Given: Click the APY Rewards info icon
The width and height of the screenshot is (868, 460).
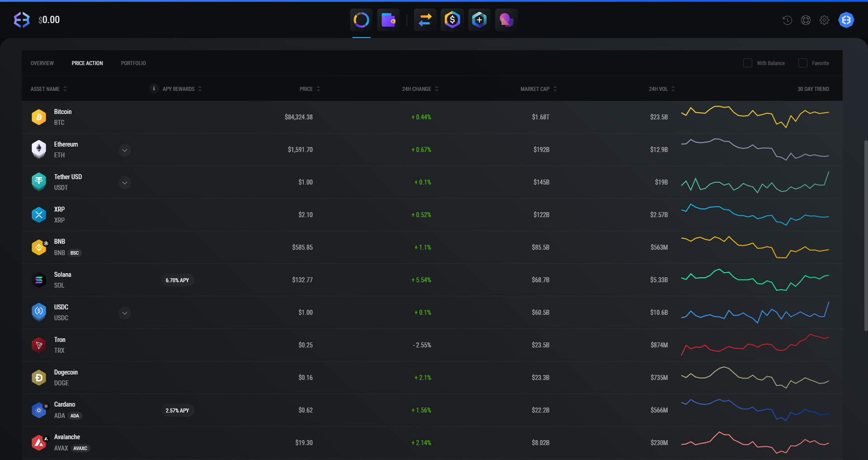Looking at the screenshot, I should (154, 89).
